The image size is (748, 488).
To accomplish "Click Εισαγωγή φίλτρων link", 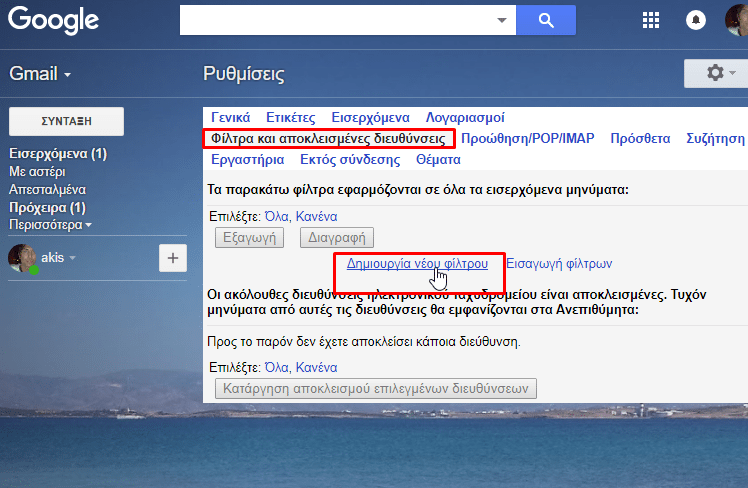I will (559, 264).
